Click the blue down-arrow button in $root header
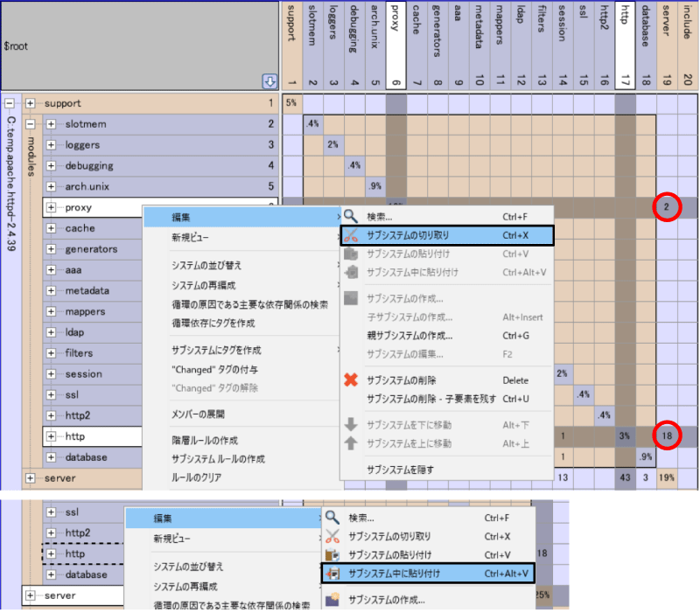700x613 pixels. point(270,82)
